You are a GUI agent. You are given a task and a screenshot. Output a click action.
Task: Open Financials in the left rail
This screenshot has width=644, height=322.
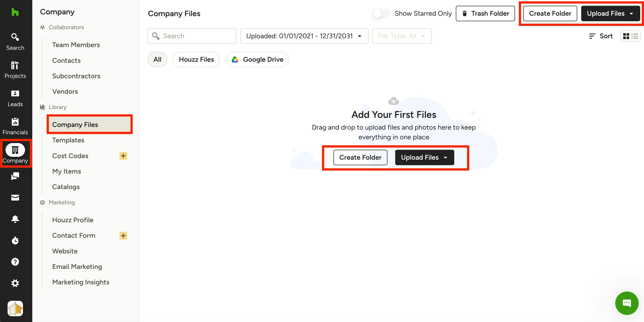tap(15, 126)
